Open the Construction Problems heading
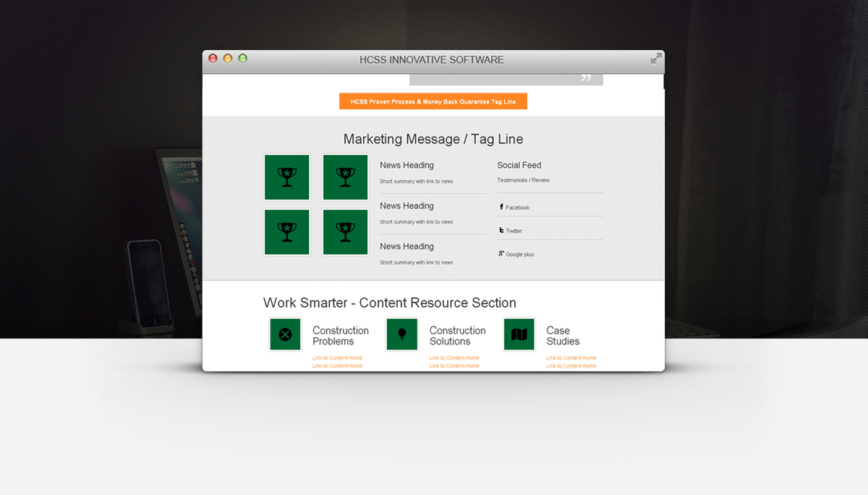 coord(341,336)
